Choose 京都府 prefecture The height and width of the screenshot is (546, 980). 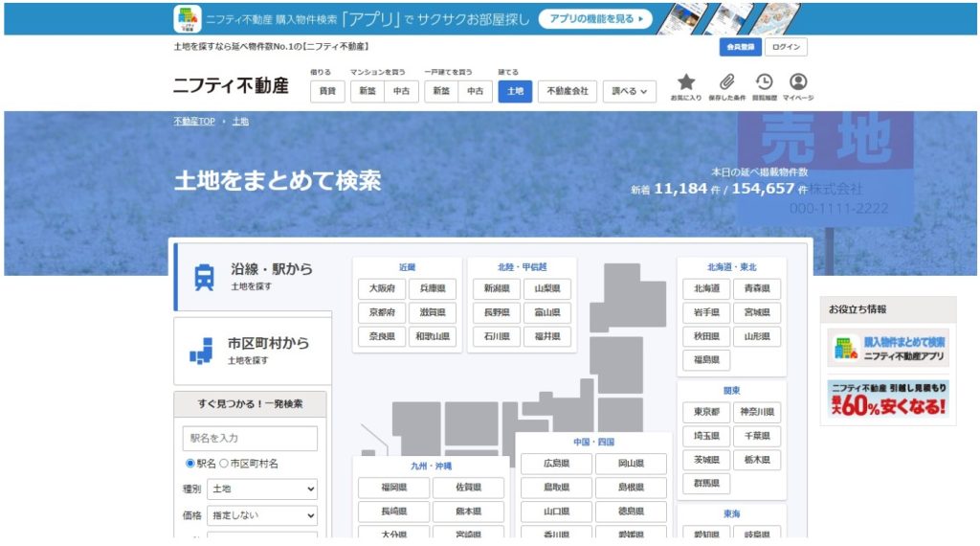coord(382,312)
